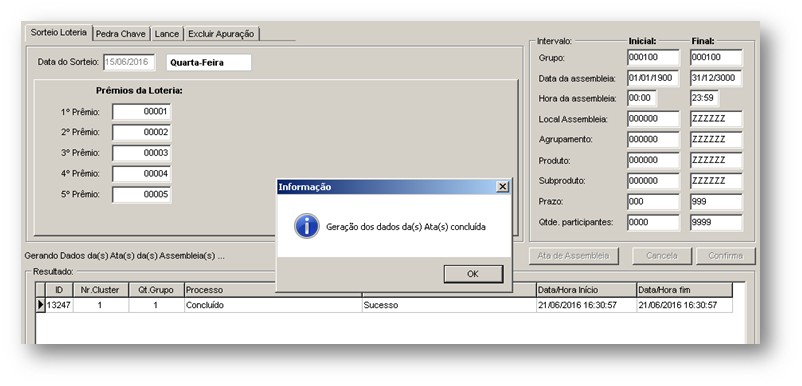Click Subproduto Final field
This screenshot has height=386, width=802.
point(716,181)
